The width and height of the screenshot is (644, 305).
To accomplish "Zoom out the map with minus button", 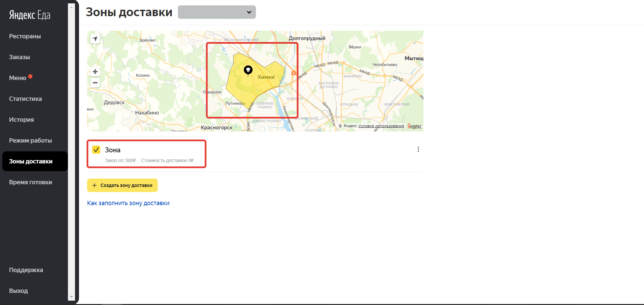I will [x=95, y=83].
